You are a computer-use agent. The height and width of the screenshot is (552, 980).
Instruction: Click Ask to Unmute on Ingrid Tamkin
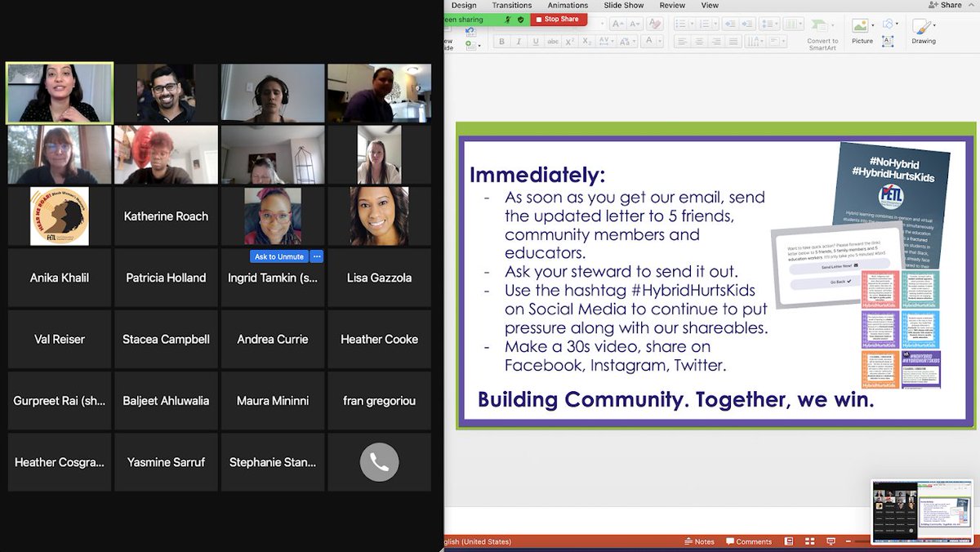[x=279, y=256]
